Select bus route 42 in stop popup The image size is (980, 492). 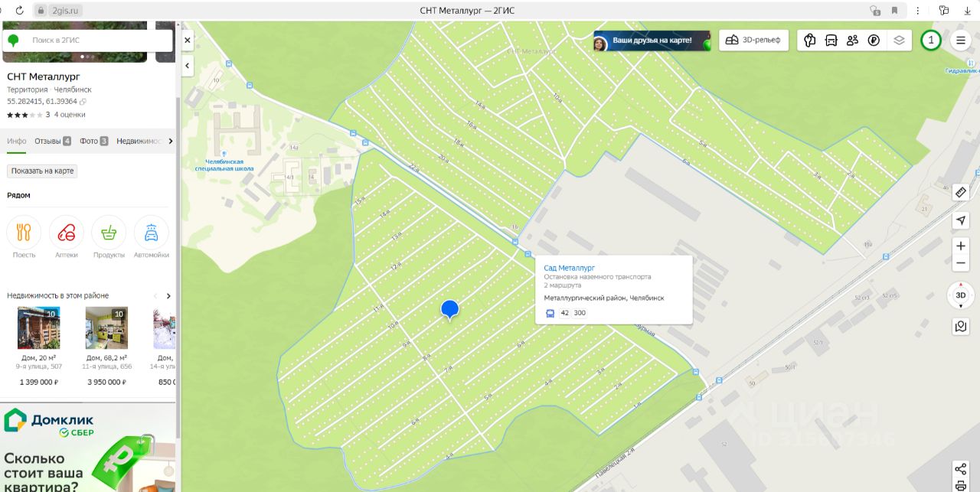click(x=565, y=313)
